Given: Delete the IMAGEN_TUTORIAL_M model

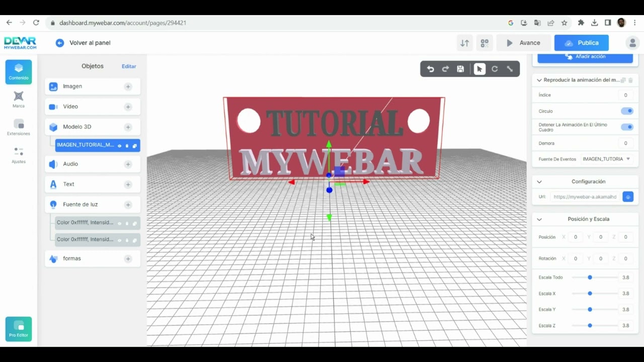Looking at the screenshot, I should 127,146.
